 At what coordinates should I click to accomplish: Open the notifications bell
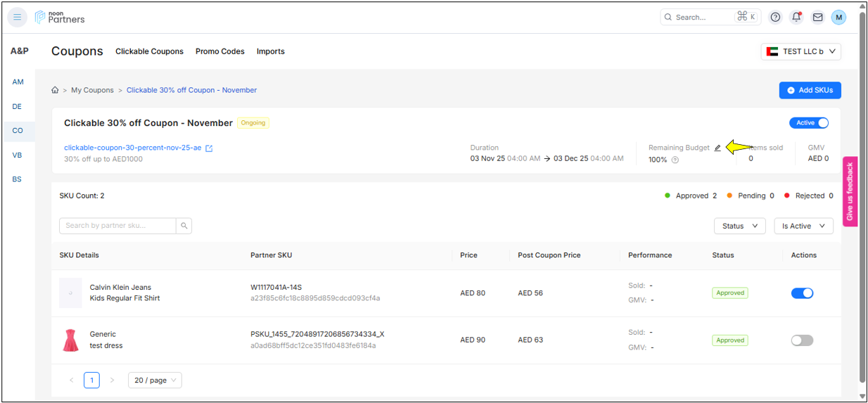796,18
